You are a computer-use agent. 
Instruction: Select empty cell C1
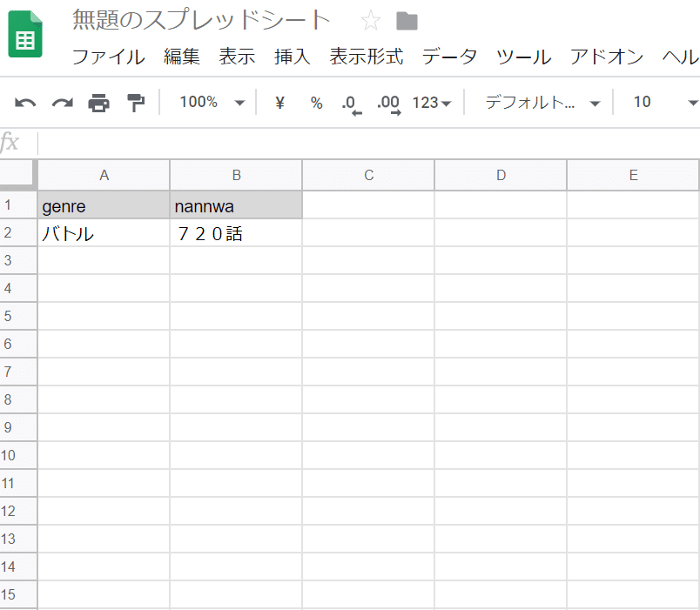tap(369, 205)
